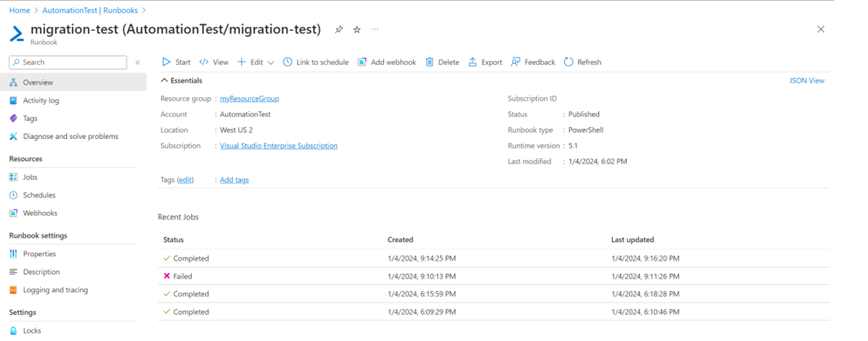Click the Export upload icon
The image size is (868, 341).
(x=473, y=62)
